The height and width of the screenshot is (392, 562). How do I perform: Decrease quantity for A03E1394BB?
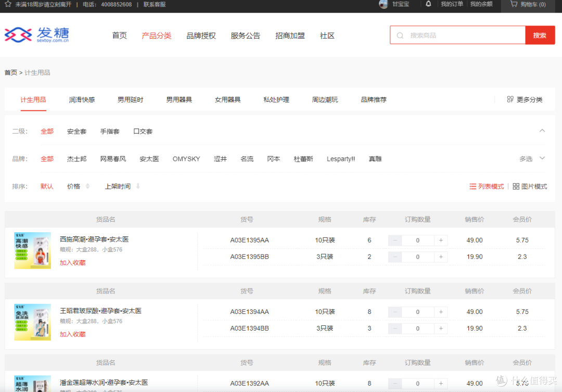pos(395,328)
